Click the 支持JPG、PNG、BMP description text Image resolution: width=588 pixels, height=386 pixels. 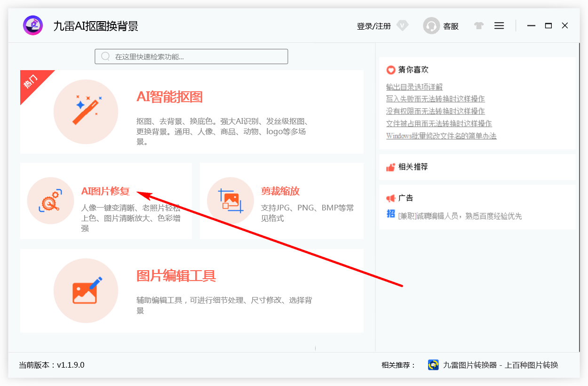pyautogui.click(x=308, y=213)
